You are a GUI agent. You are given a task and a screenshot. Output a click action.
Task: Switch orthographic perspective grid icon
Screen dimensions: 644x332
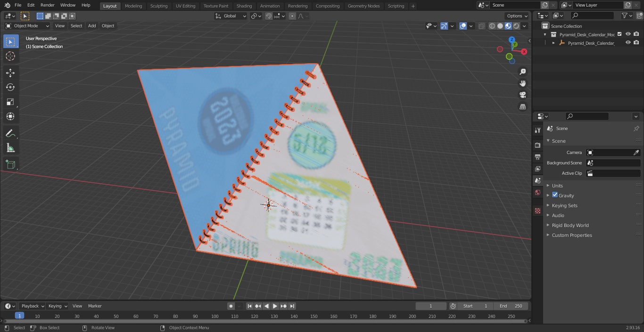pyautogui.click(x=522, y=106)
